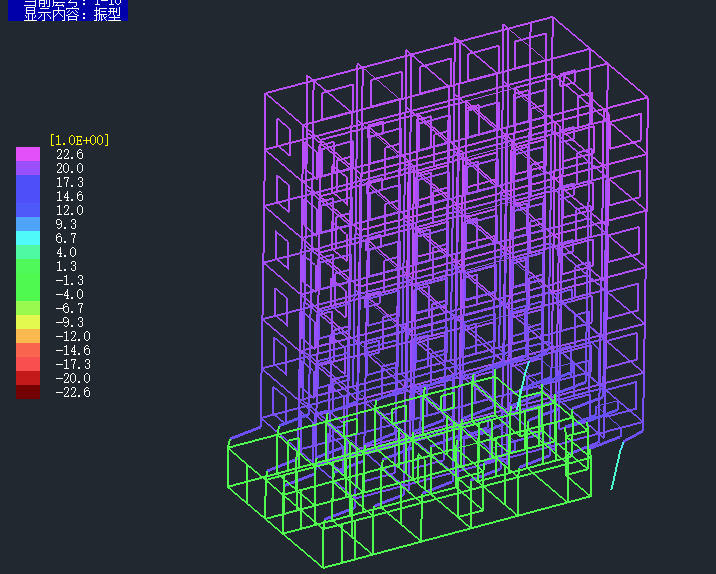Click the magenta 22.6 legend color swatch
The image size is (716, 574).
[x=27, y=154]
